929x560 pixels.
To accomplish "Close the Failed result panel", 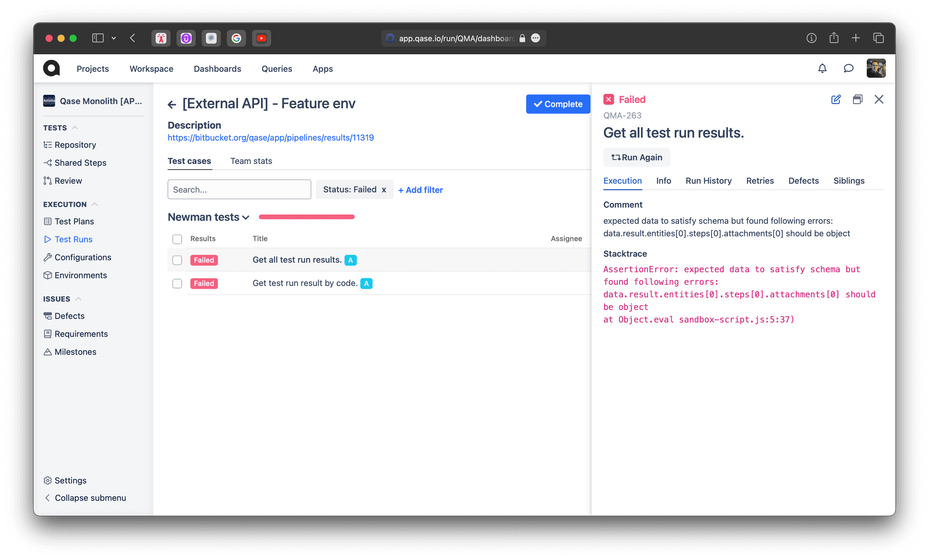I will [879, 99].
